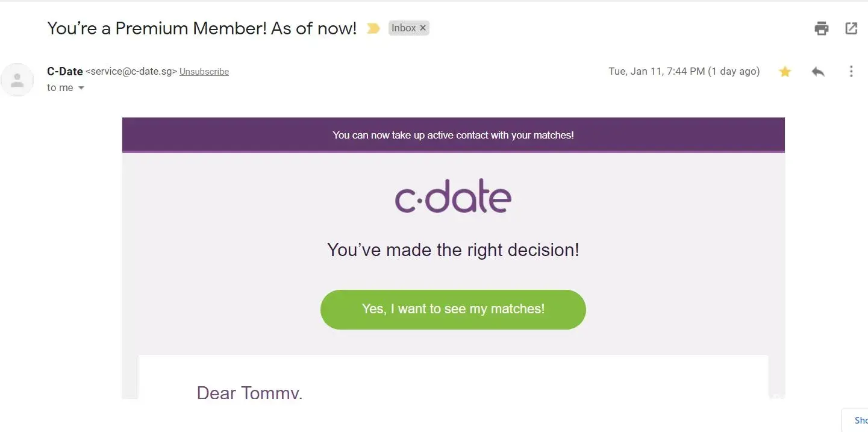Open email in a new window

point(851,28)
